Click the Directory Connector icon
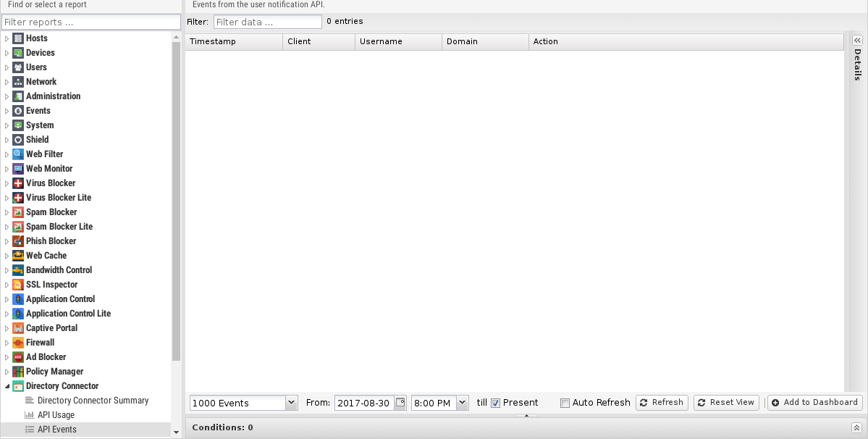Image resolution: width=868 pixels, height=439 pixels. 17,386
